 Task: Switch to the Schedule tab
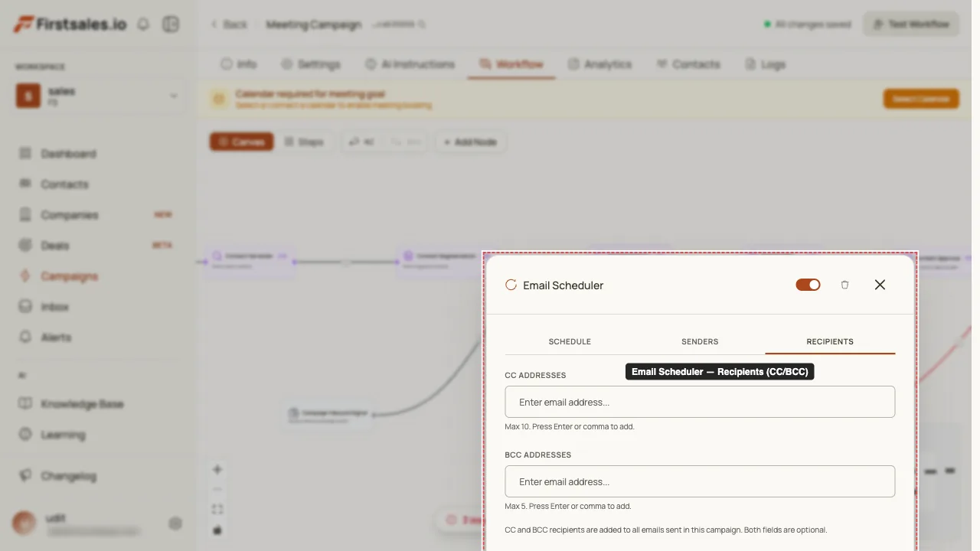(570, 341)
